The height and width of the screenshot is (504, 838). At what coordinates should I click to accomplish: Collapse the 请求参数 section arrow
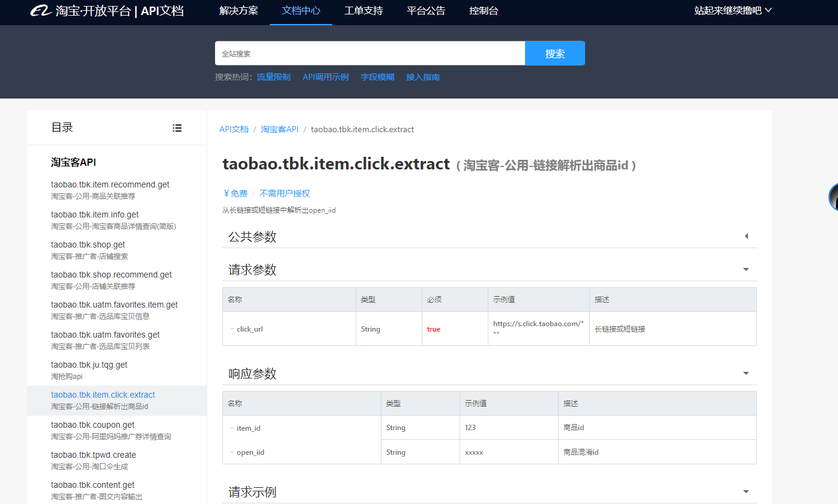tap(746, 270)
